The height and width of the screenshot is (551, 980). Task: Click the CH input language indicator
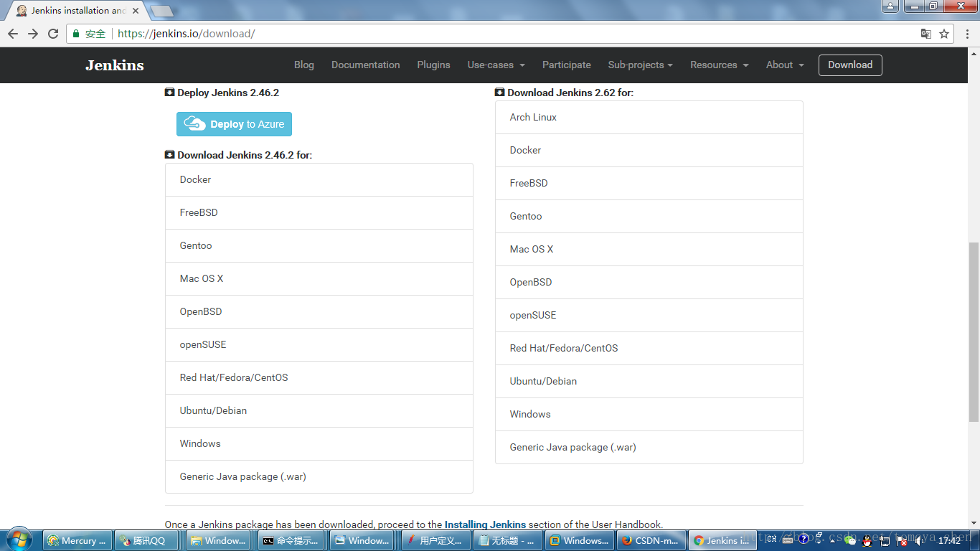click(771, 539)
